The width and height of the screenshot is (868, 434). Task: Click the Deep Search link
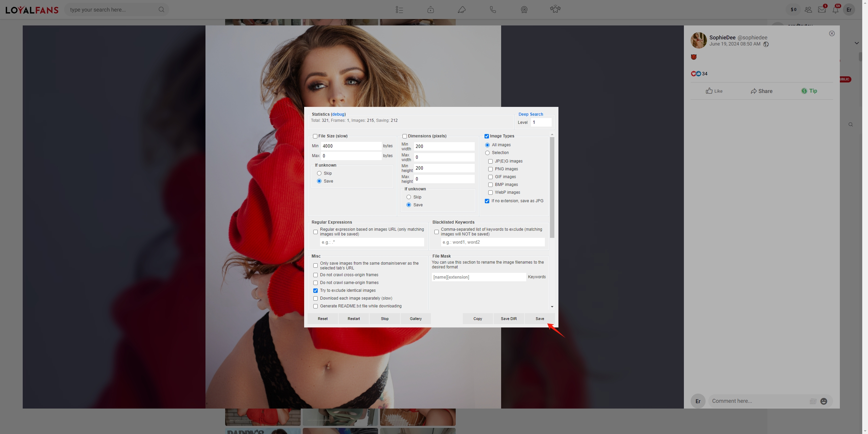click(530, 115)
